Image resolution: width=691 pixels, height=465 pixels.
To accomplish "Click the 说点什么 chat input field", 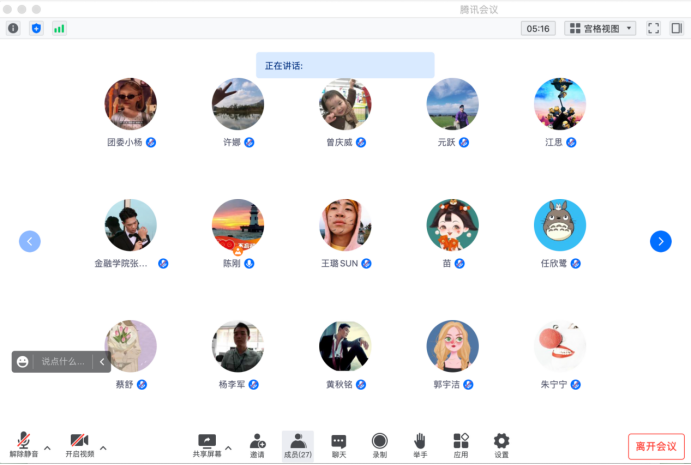I will coord(63,361).
